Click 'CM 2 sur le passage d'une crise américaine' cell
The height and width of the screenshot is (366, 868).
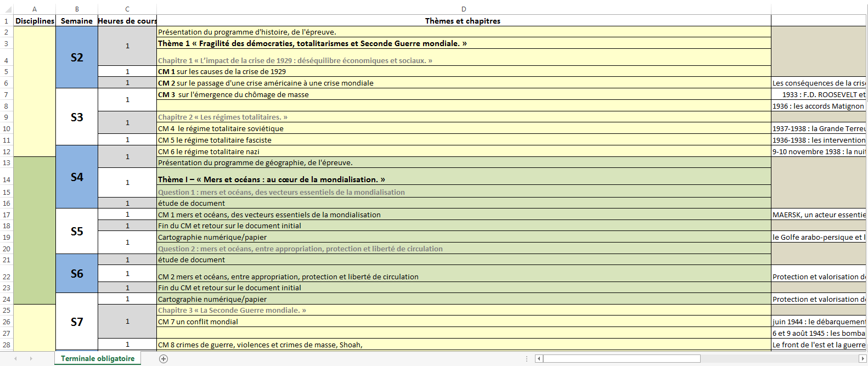tap(464, 83)
